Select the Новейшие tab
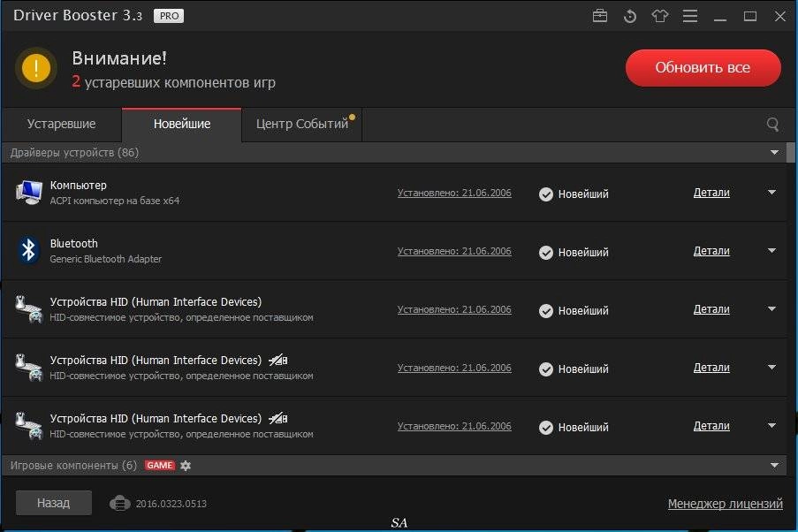 182,125
